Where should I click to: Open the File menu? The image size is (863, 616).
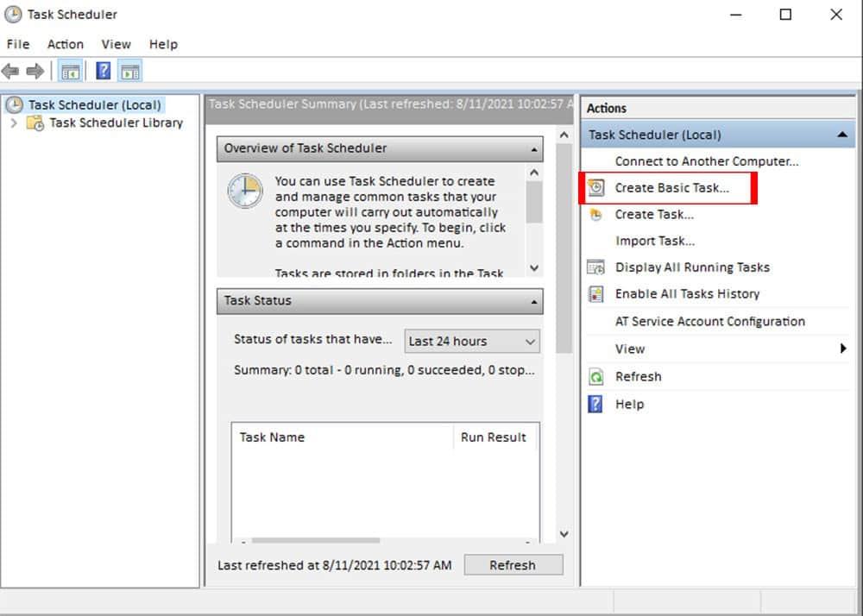[18, 45]
